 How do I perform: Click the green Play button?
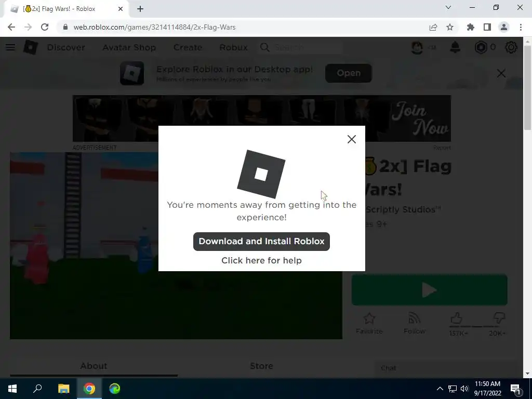429,290
